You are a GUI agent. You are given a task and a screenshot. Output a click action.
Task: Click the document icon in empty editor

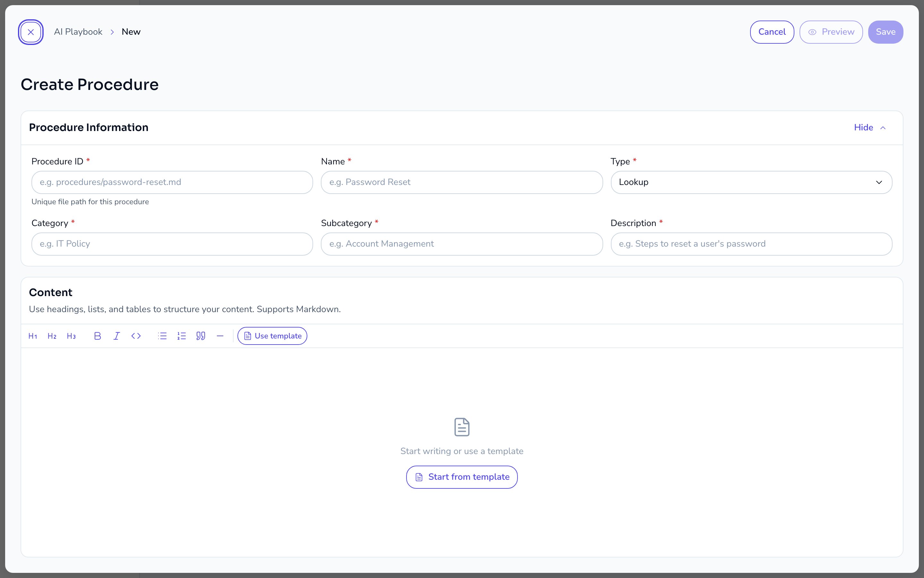(x=462, y=427)
